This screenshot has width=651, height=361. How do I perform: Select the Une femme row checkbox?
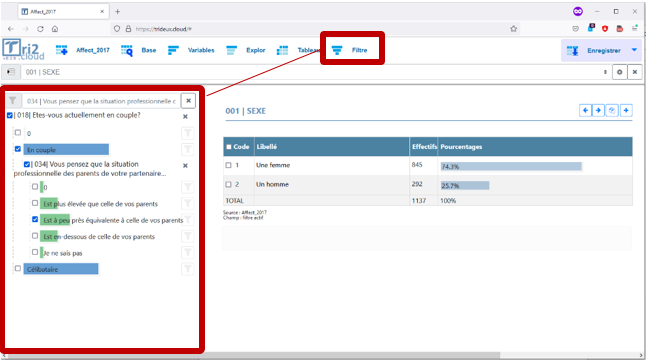pos(228,165)
